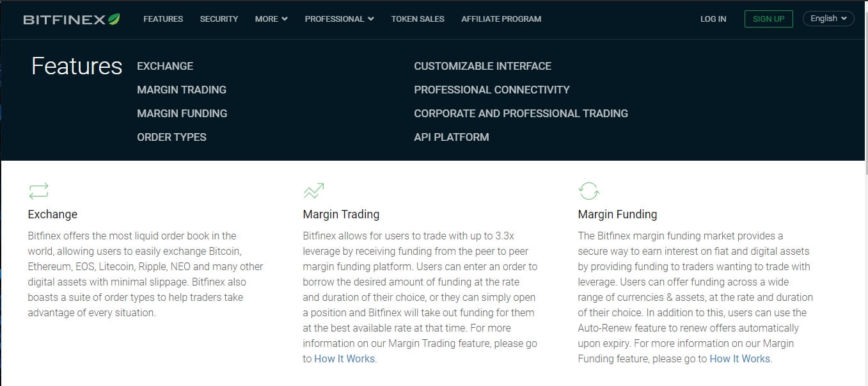Screen dimensions: 868x386
Task: Click the Bitfinex leaf logo
Action: 72,19
